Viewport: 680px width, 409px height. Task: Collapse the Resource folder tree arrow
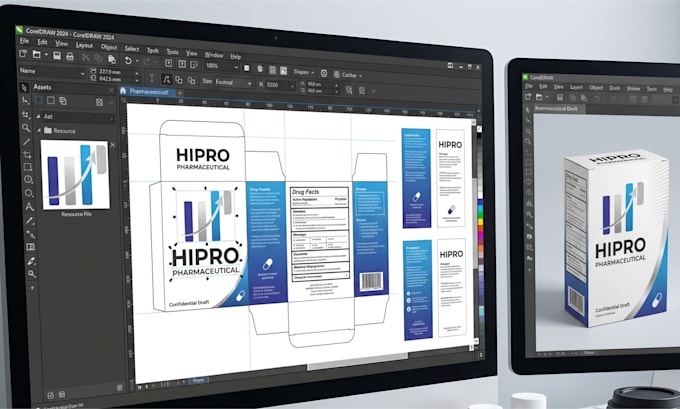[x=39, y=130]
